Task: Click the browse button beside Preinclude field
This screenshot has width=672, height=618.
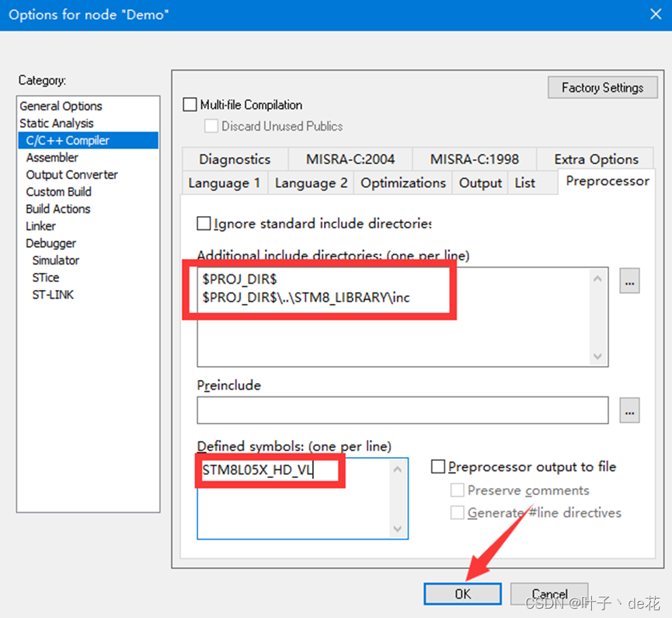Action: point(629,410)
